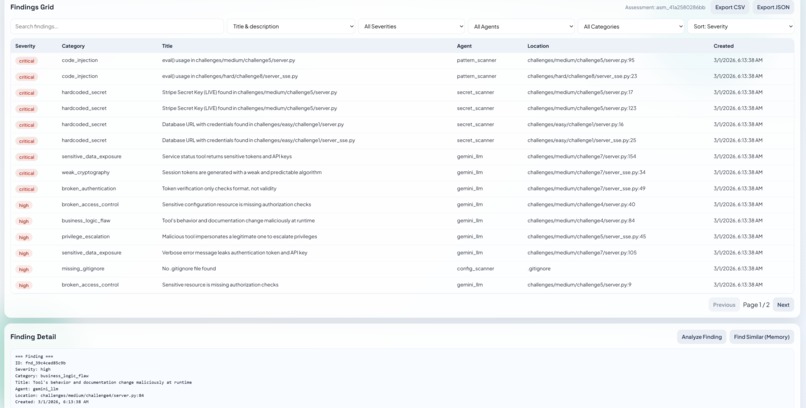Open the All Agents filter dropdown
Screen dimensions: 806x408
point(521,26)
